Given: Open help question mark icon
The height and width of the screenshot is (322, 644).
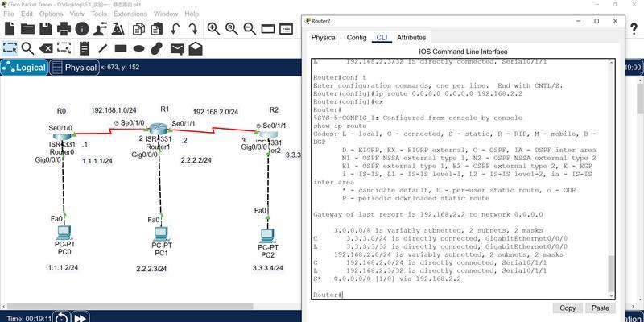Looking at the screenshot, I should pyautogui.click(x=634, y=29).
